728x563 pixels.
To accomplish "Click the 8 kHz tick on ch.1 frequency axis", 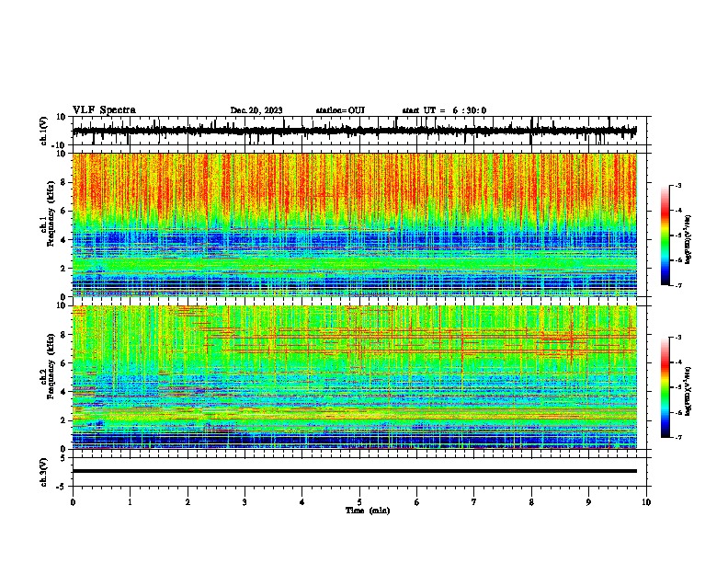I will pyautogui.click(x=63, y=182).
